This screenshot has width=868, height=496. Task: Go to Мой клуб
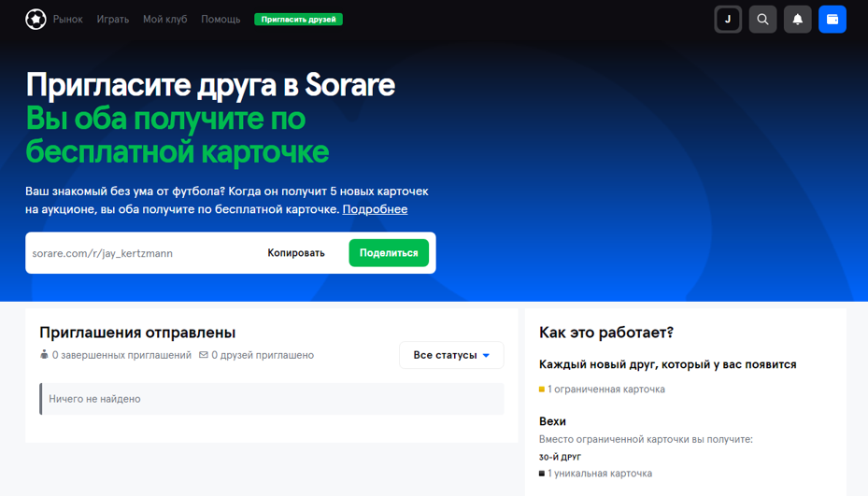(x=165, y=20)
